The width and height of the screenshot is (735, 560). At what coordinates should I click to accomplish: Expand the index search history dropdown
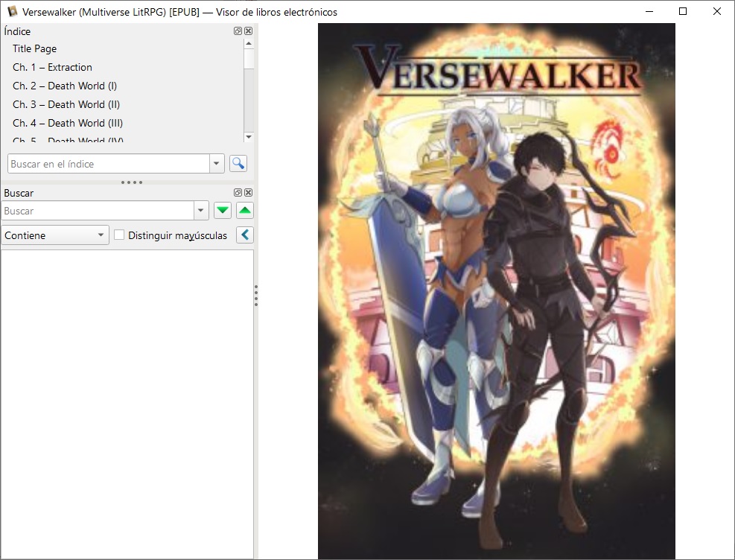[217, 164]
